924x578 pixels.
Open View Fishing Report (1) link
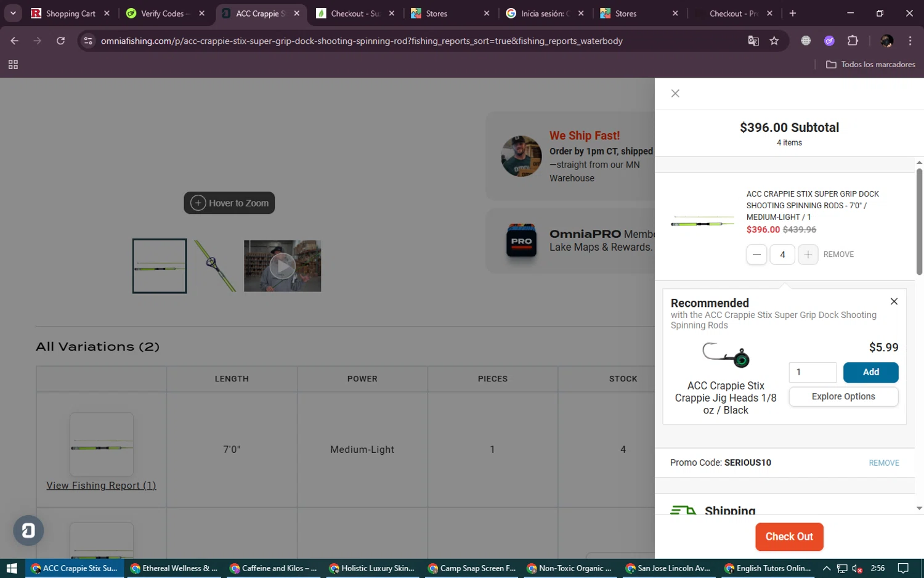pyautogui.click(x=101, y=486)
